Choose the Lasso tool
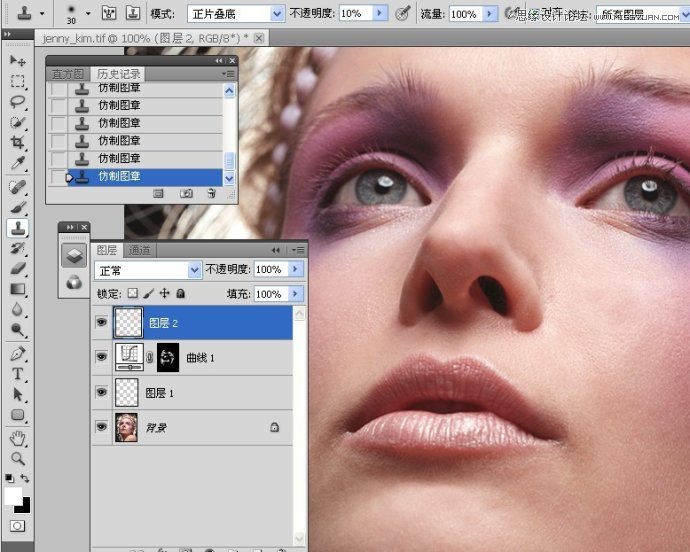This screenshot has height=552, width=690. pos(17,101)
